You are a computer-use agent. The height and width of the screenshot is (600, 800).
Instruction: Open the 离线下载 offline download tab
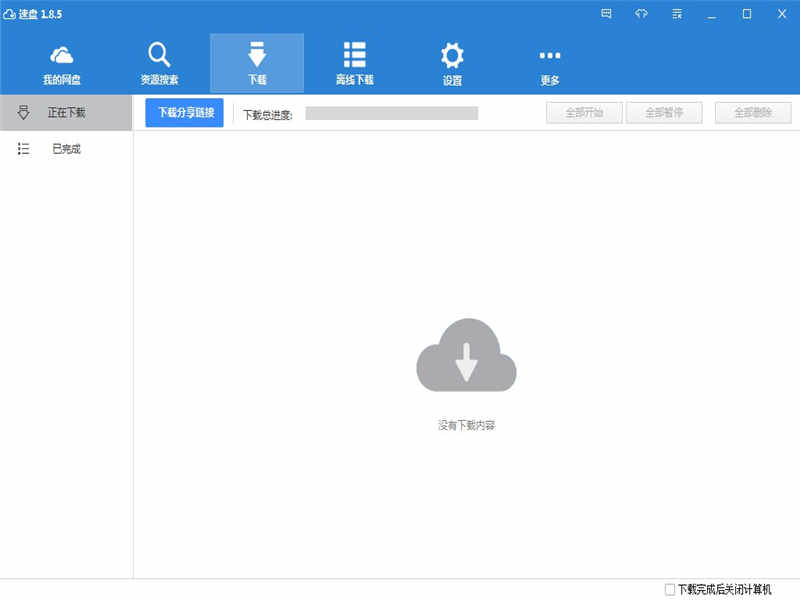[x=355, y=64]
